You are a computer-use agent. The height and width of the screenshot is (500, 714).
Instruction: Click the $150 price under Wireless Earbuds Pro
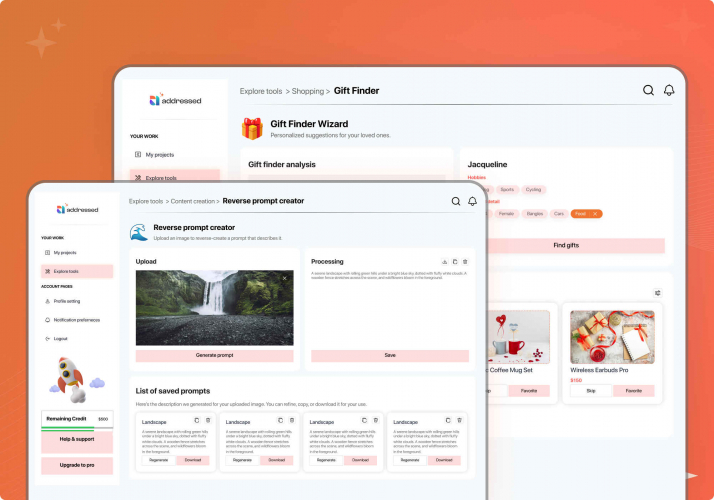coord(576,380)
